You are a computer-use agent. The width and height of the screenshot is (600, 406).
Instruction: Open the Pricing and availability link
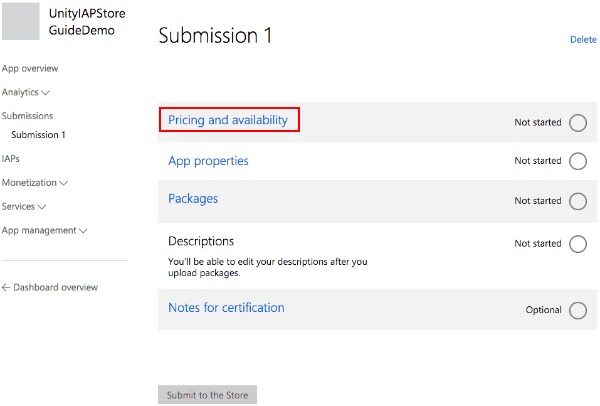228,120
